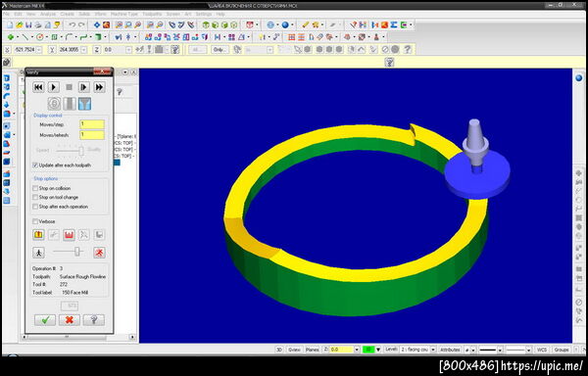Click the Undo arrow icon

coord(72,25)
